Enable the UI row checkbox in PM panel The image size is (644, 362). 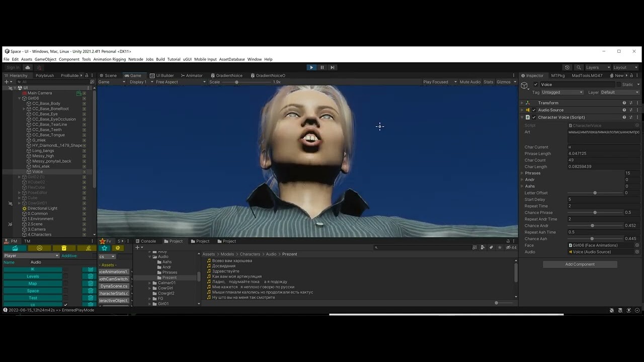click(65, 304)
